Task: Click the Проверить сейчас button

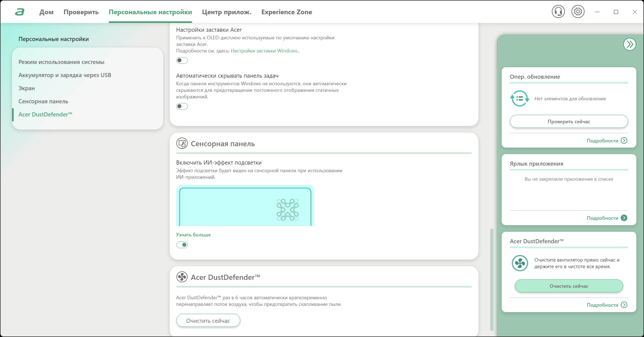Action: tap(569, 121)
